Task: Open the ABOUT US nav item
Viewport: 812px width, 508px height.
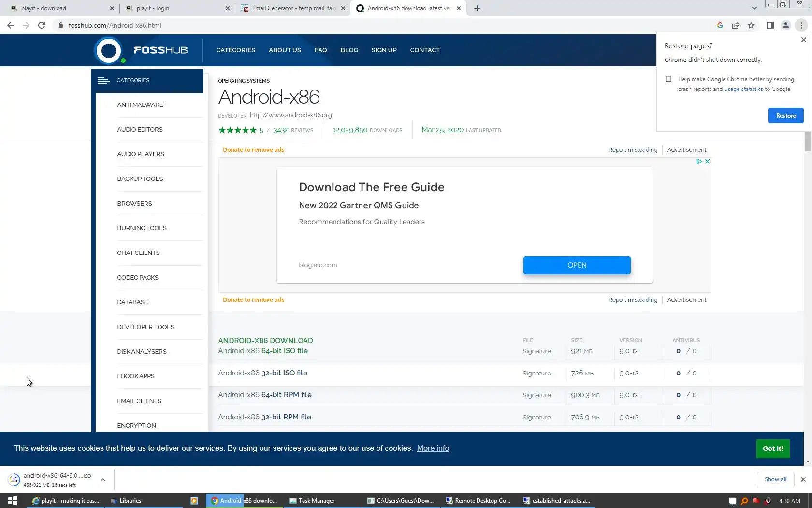Action: (285, 50)
